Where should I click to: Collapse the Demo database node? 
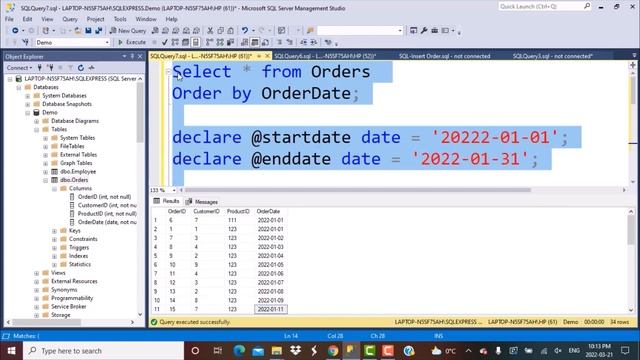point(28,113)
